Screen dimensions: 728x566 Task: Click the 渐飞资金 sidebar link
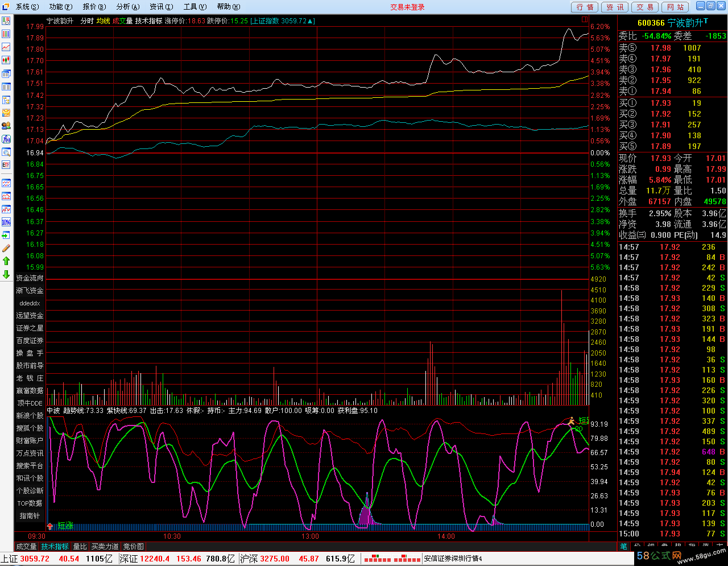click(x=30, y=291)
